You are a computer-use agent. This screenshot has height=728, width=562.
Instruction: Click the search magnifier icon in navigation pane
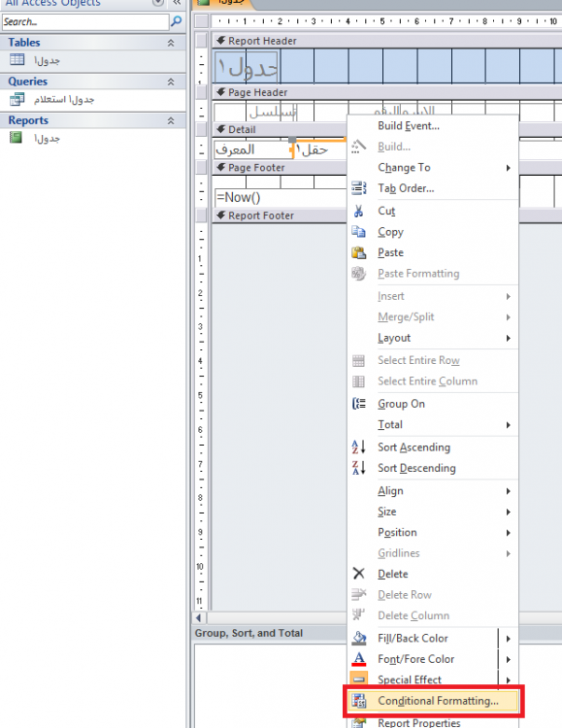tap(177, 21)
